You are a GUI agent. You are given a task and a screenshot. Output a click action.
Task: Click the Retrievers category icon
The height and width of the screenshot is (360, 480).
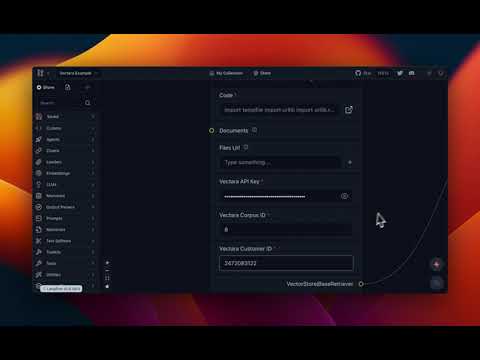[39, 230]
